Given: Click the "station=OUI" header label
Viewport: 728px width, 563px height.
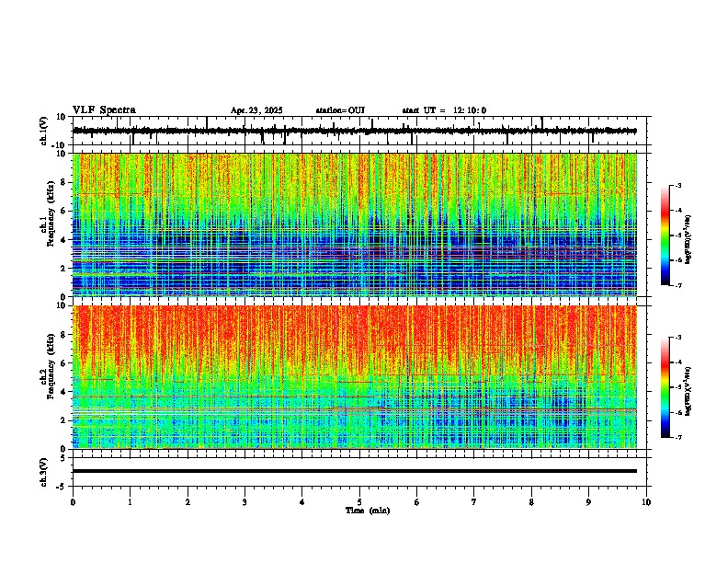Looking at the screenshot, I should (340, 110).
